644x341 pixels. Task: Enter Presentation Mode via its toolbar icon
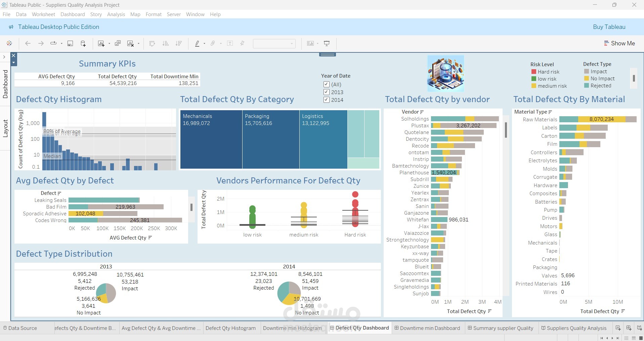click(x=326, y=43)
